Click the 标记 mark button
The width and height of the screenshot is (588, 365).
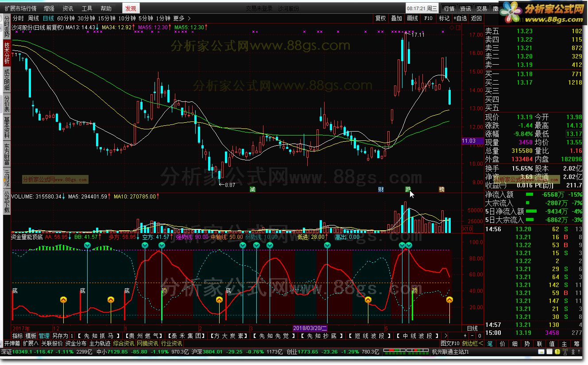click(444, 18)
